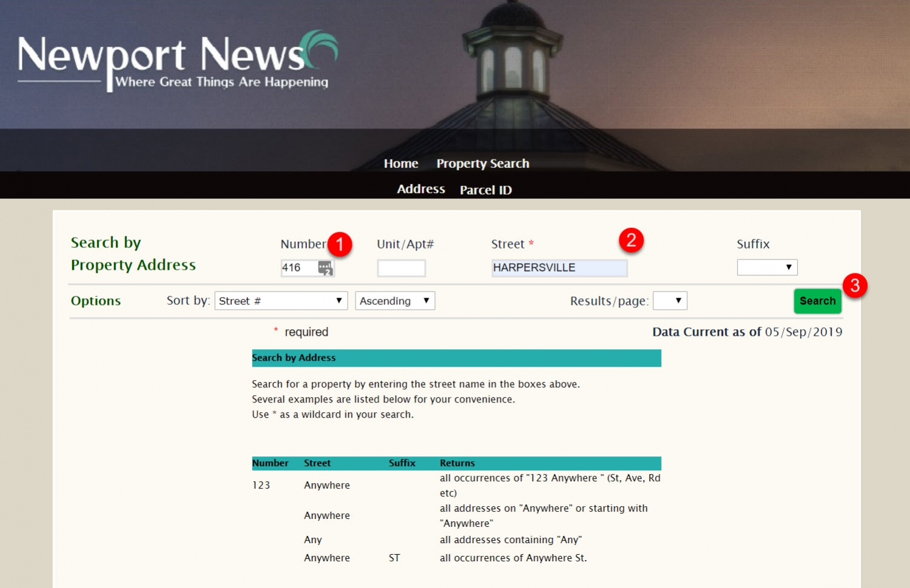Select the HARPERSVILLE street field
910x588 pixels.
tap(558, 267)
